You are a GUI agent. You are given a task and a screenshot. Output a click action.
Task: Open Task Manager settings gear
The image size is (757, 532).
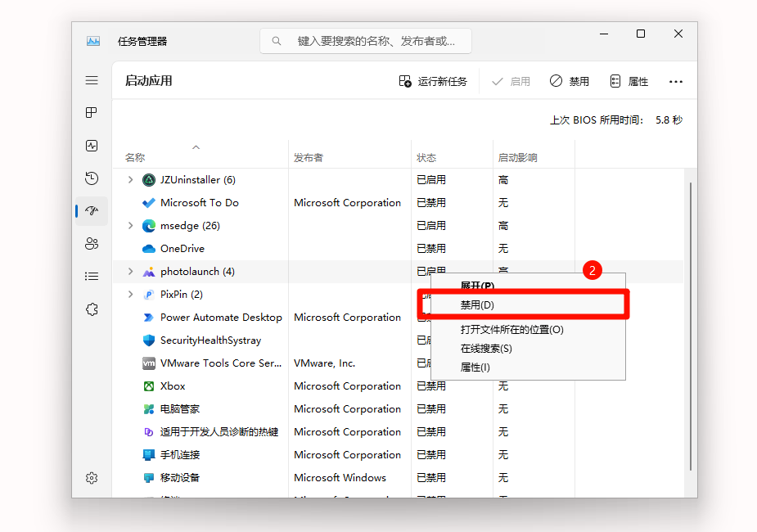(92, 478)
